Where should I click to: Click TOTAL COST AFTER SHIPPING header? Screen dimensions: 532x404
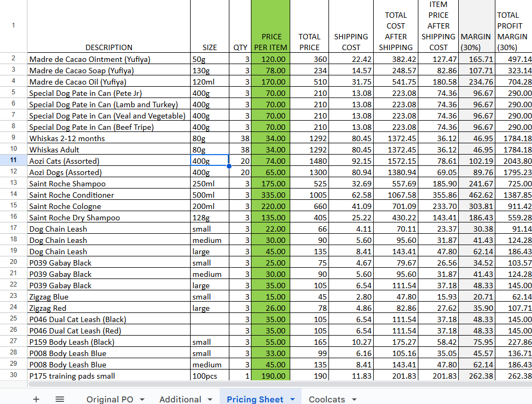pos(396,26)
